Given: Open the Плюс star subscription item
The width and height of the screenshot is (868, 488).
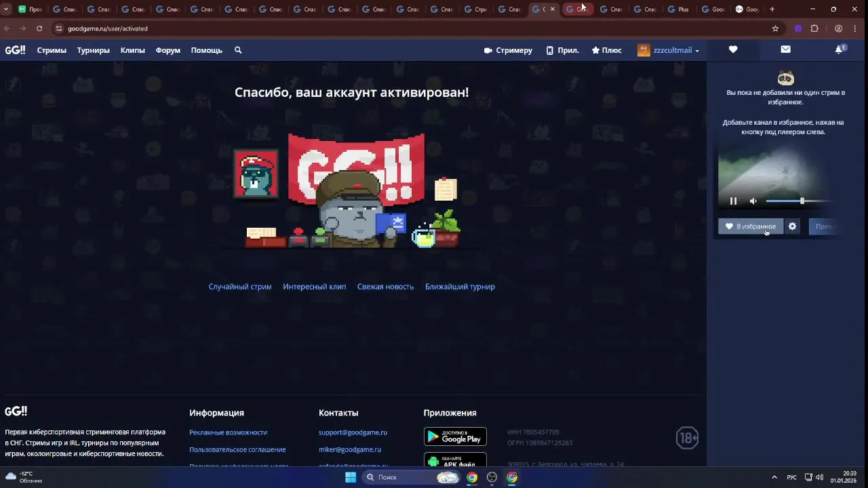Looking at the screenshot, I should (x=606, y=50).
